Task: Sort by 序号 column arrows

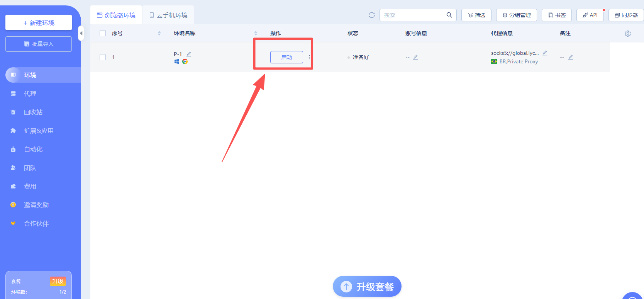Action: (159, 34)
